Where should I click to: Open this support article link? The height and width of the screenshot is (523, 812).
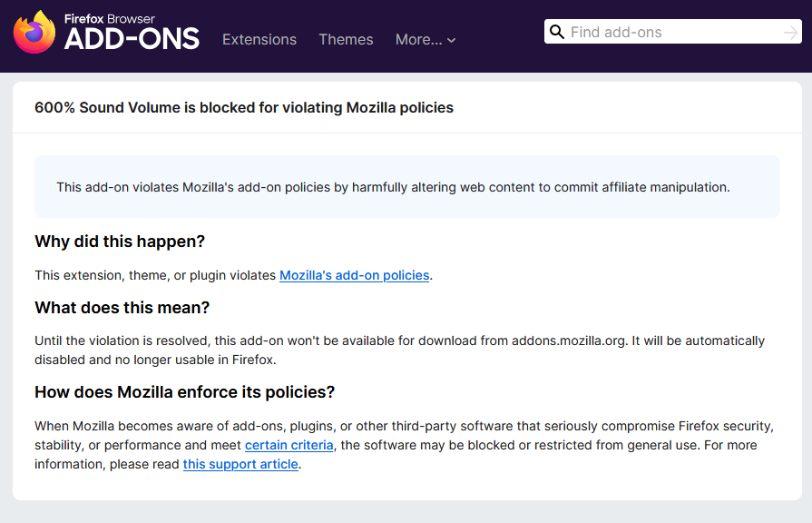[x=240, y=464]
